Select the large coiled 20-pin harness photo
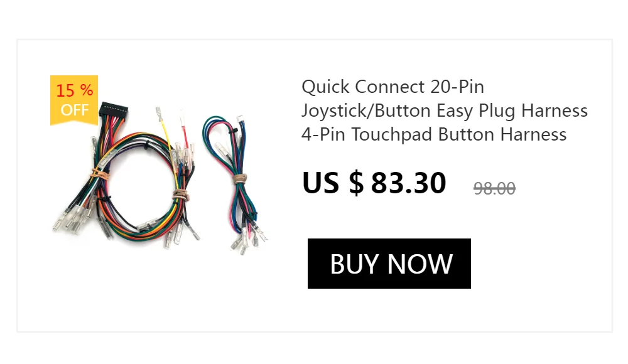 [126, 176]
